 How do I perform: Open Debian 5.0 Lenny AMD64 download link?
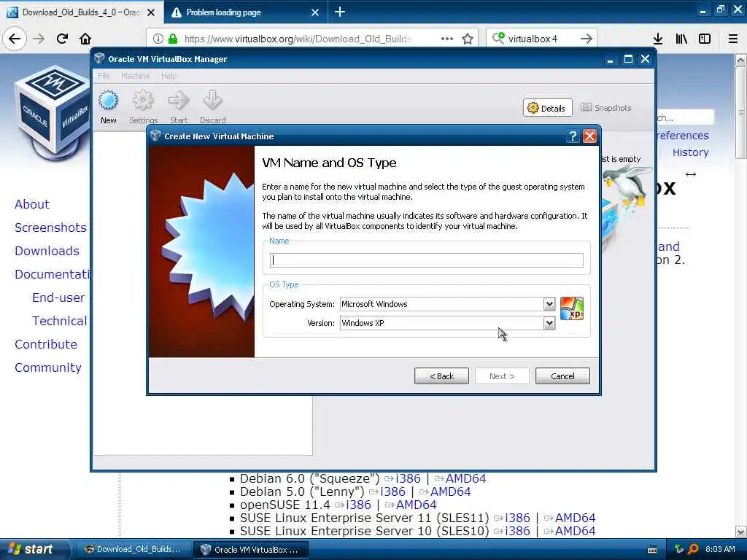450,491
